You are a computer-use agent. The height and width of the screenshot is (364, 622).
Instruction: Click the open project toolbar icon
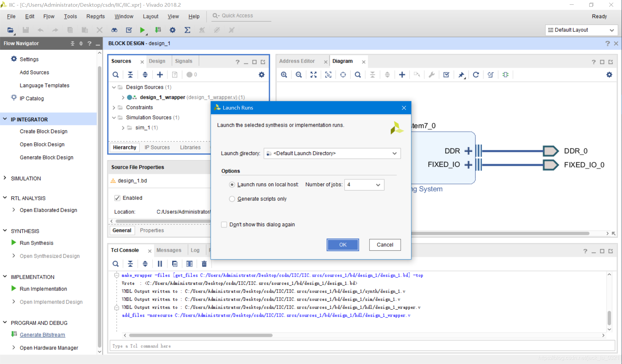pyautogui.click(x=10, y=30)
